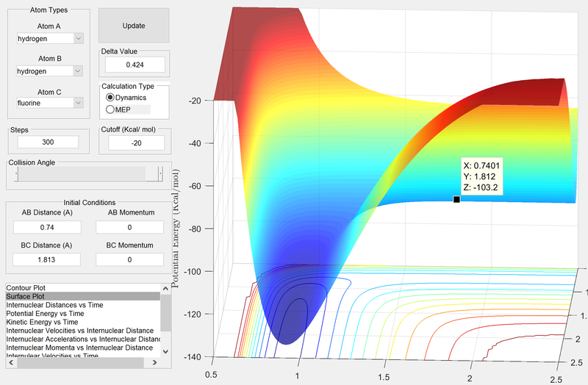Click the plot list scroll up arrow
Viewport: 588px width, 385px height.
pyautogui.click(x=166, y=288)
